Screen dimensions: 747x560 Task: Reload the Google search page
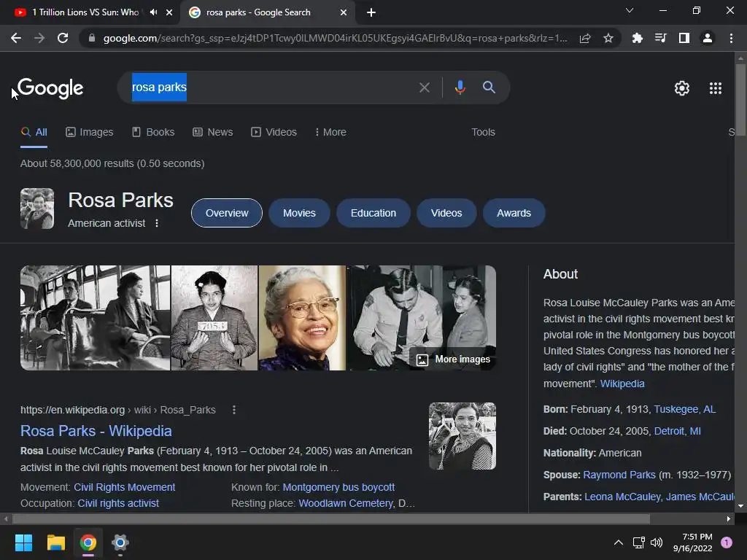[x=63, y=38]
